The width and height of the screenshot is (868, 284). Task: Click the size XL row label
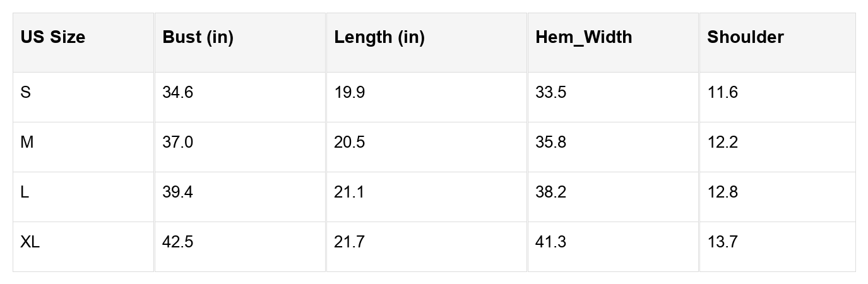30,242
